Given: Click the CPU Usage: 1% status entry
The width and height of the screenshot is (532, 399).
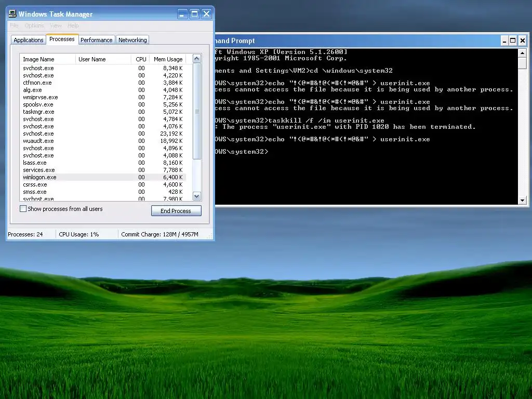Looking at the screenshot, I should pos(79,234).
